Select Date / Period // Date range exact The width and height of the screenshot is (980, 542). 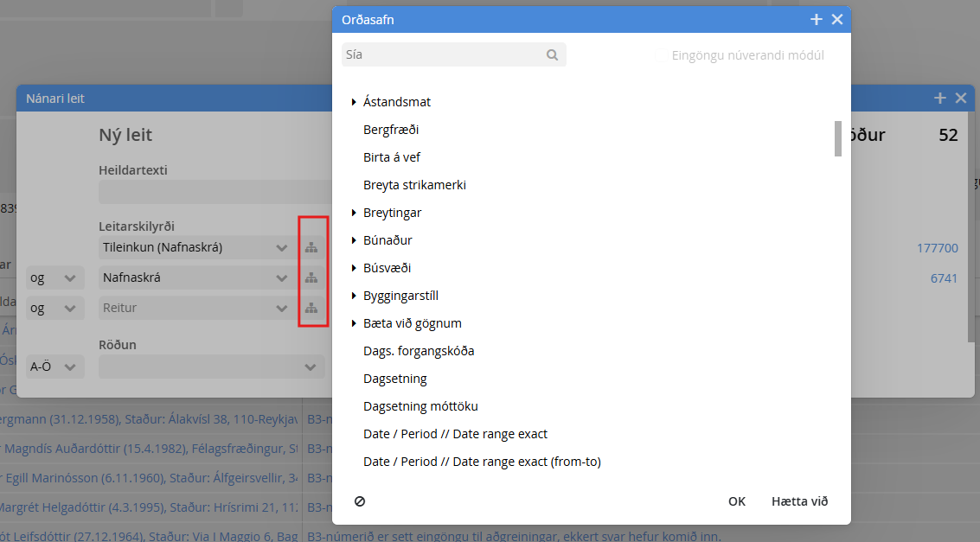(455, 434)
